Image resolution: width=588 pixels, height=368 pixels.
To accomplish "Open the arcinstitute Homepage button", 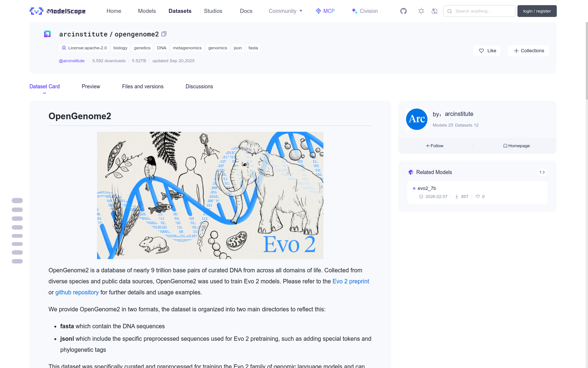I will (x=516, y=146).
